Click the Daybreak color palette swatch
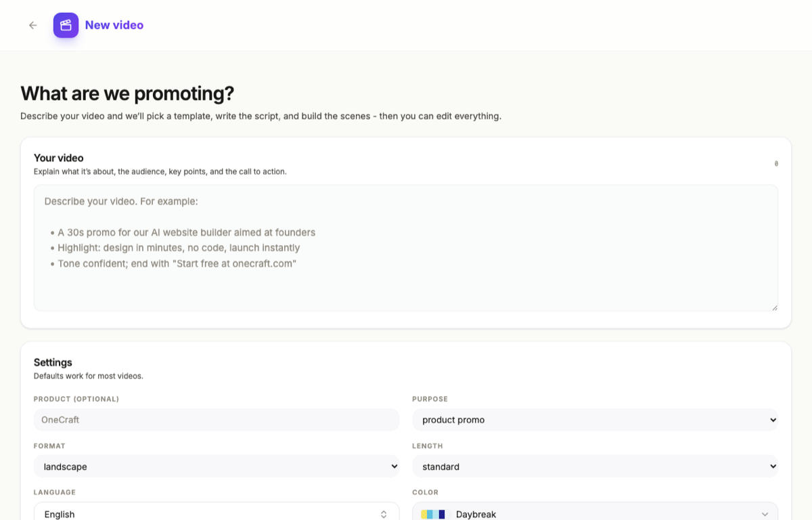Viewport: 812px width, 520px height. 434,515
